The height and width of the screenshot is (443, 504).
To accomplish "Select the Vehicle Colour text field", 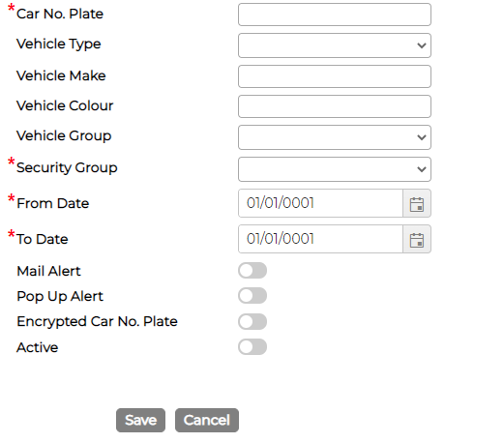I will pos(335,106).
